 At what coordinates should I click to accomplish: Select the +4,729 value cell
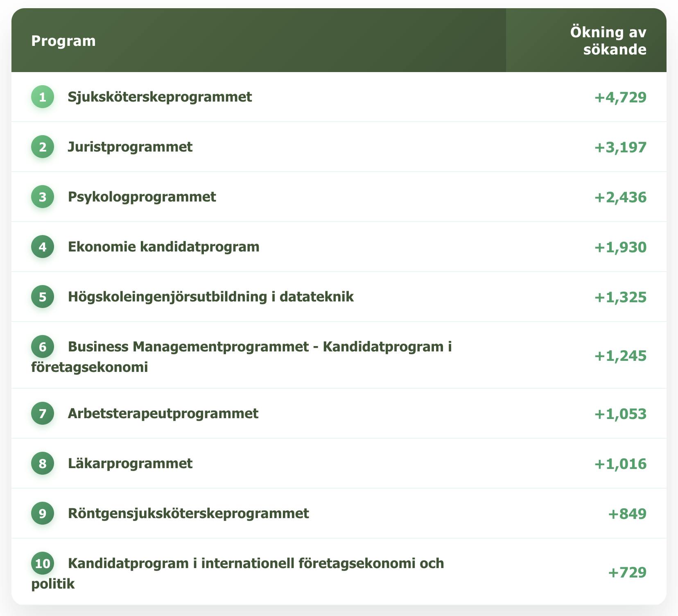[x=620, y=97]
